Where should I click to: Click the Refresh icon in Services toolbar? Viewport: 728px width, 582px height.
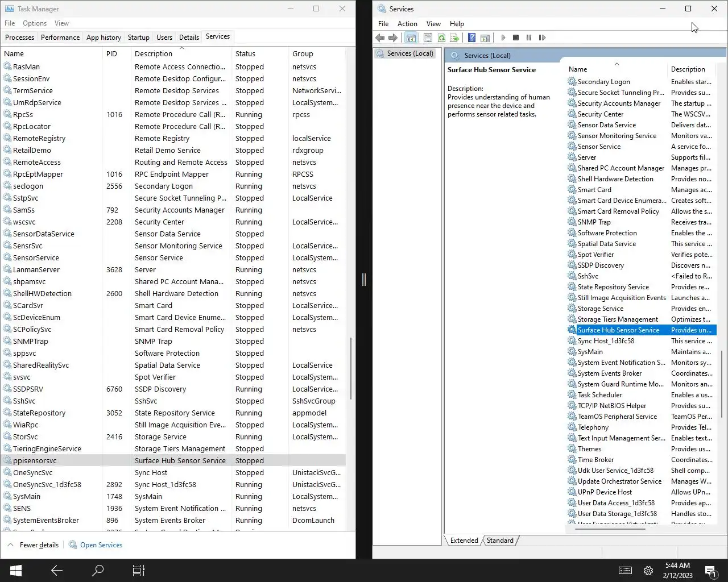[441, 38]
